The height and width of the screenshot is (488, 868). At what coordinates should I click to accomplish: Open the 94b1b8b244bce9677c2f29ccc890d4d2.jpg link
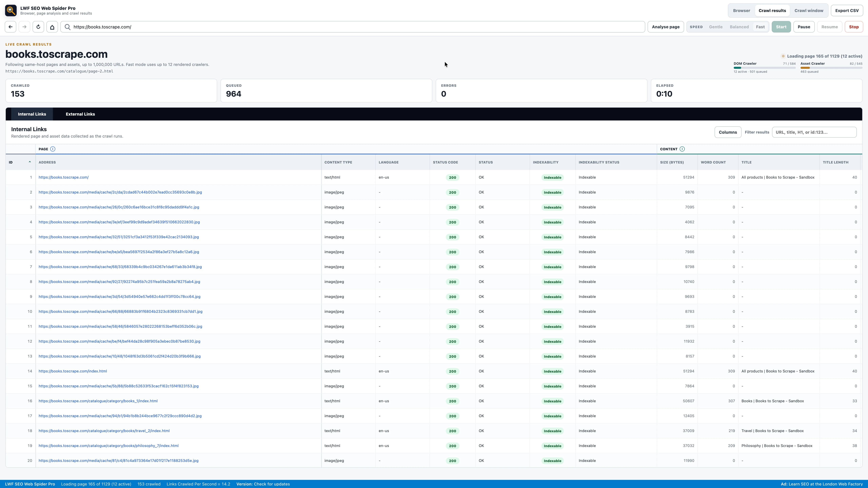click(120, 416)
